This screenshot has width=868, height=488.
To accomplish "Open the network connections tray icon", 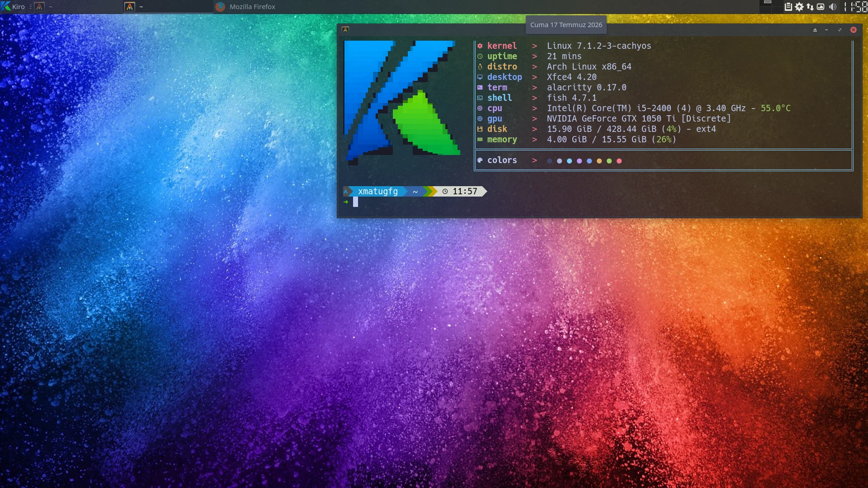I will click(x=810, y=7).
